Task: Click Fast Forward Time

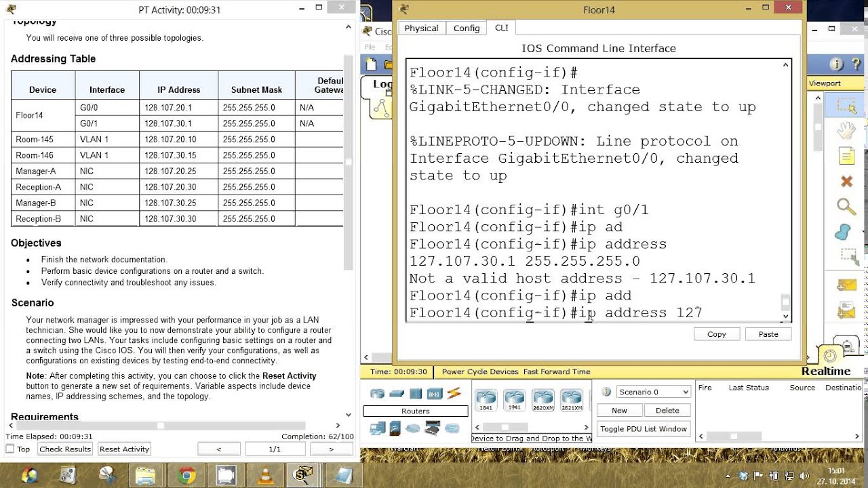Action: (557, 371)
